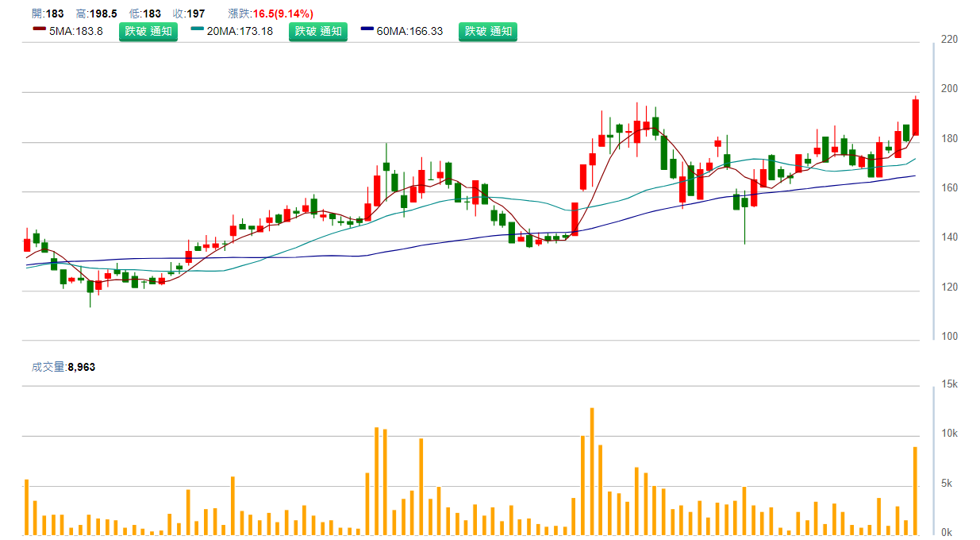Click the 高:198.5 high price text
This screenshot has height=540, width=980.
pos(97,13)
